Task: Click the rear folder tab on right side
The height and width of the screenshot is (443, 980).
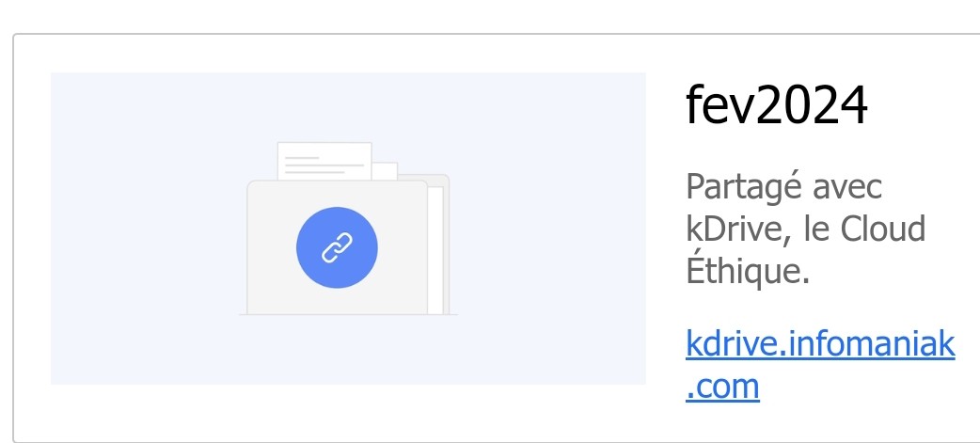Action: point(437,180)
